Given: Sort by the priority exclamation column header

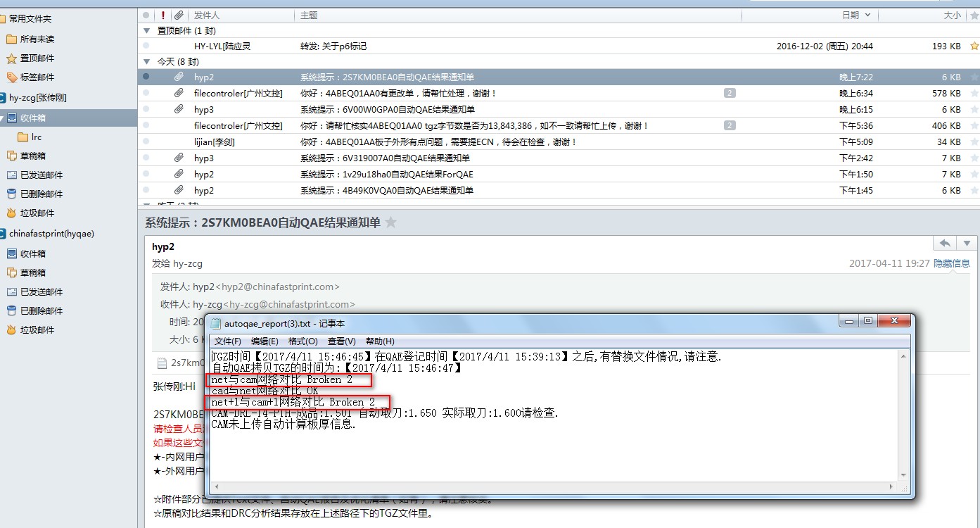Looking at the screenshot, I should click(163, 15).
